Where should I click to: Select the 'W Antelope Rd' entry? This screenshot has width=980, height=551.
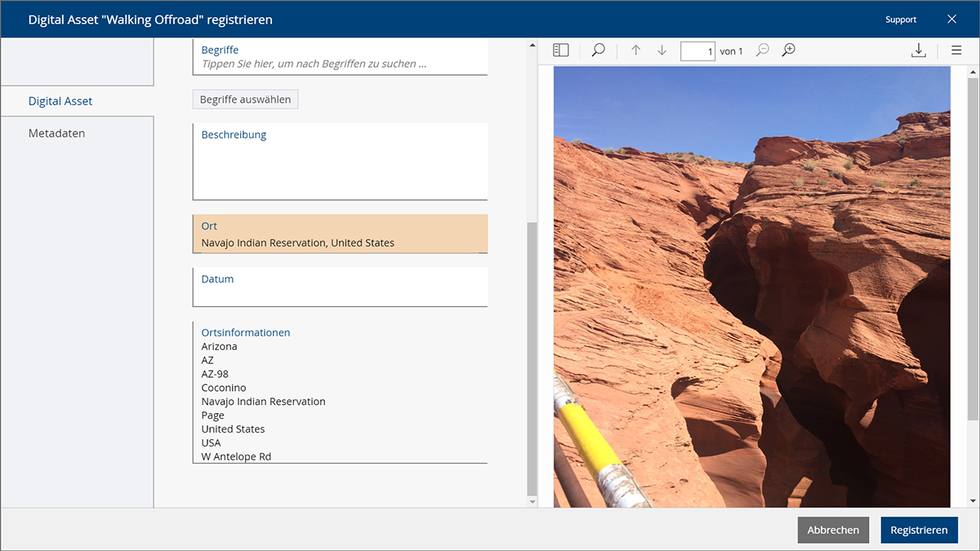point(236,456)
